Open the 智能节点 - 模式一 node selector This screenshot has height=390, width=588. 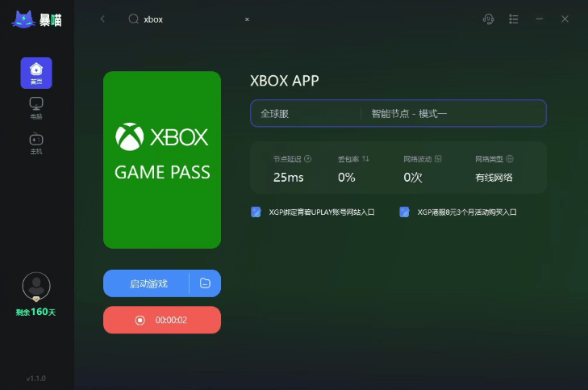click(453, 114)
